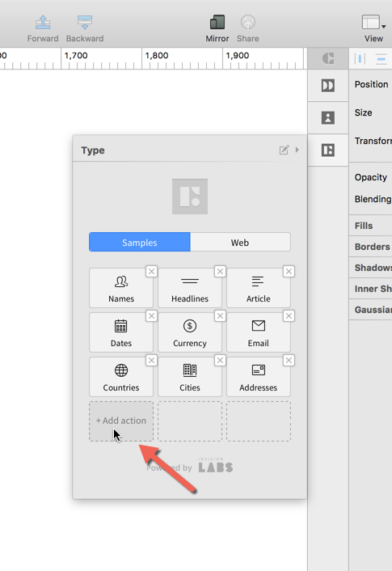
Task: Open the Mirror tool
Action: [217, 28]
